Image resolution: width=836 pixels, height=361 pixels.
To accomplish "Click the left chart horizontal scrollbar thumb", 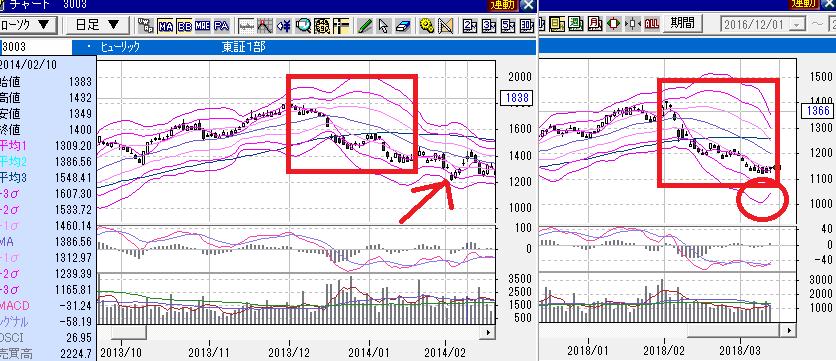I will [x=128, y=332].
